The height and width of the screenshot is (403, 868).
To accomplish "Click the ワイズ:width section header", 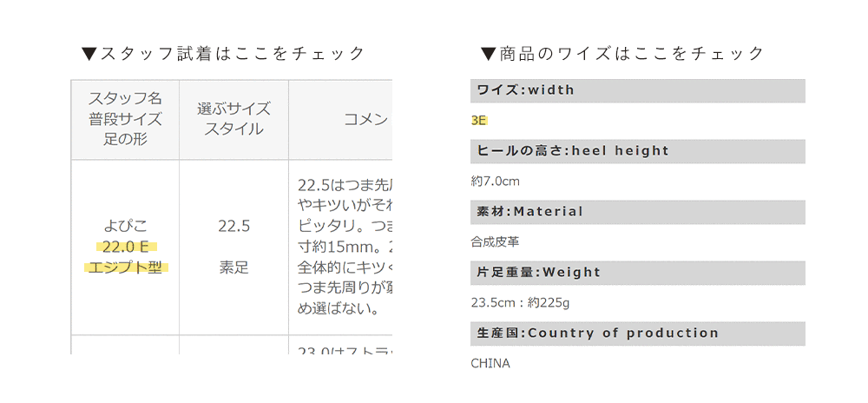I will 638,90.
